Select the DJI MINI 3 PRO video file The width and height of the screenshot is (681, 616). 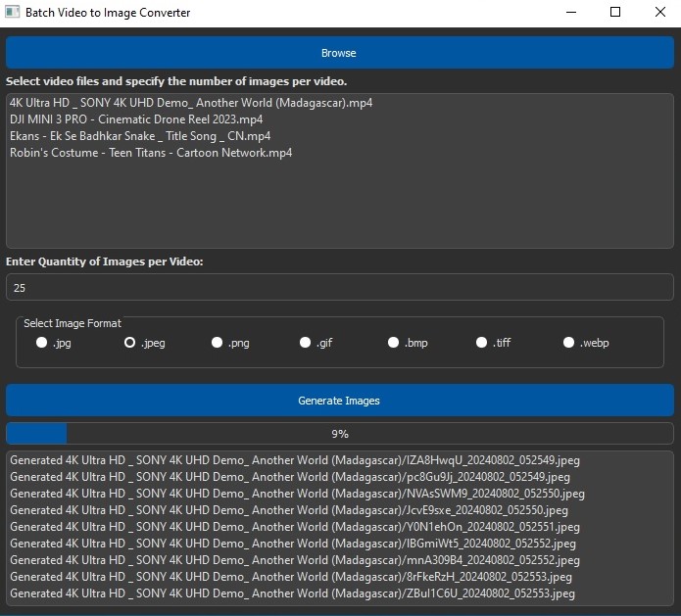136,119
